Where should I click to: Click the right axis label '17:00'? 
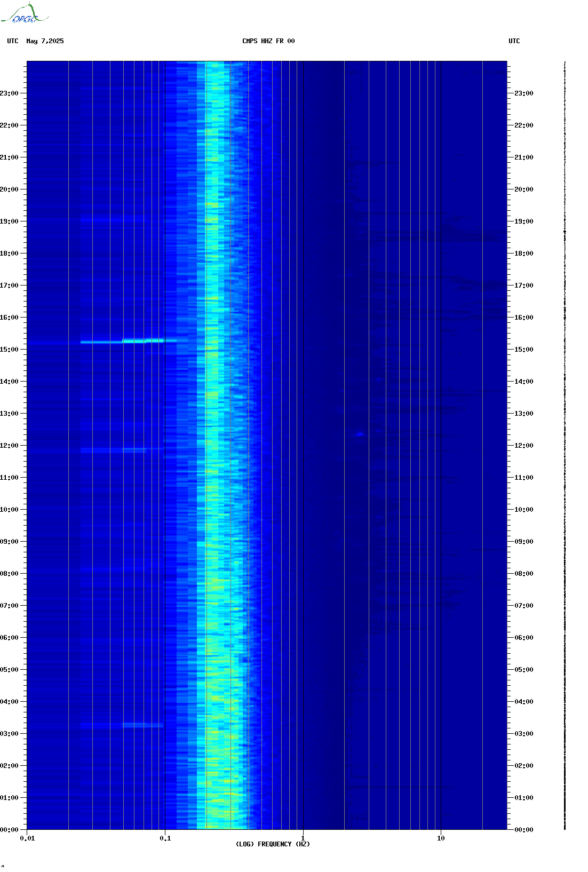[x=524, y=286]
